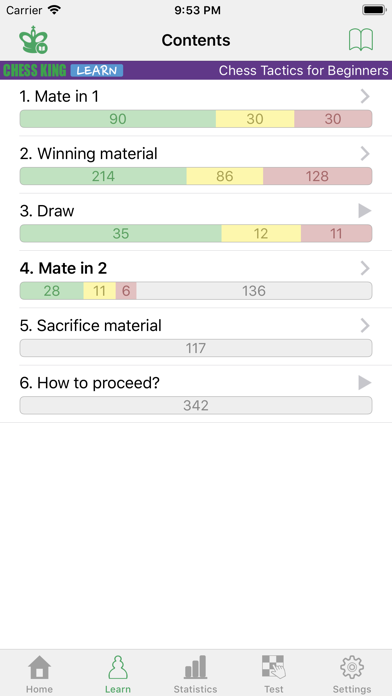Tap the blue LEARN badge
This screenshot has width=392, height=696.
click(97, 71)
